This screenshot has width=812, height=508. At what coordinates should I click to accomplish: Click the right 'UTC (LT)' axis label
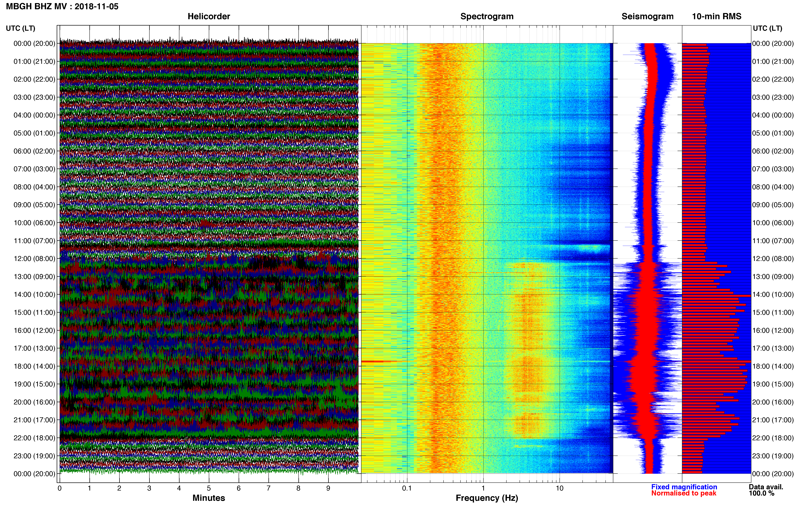pos(767,28)
